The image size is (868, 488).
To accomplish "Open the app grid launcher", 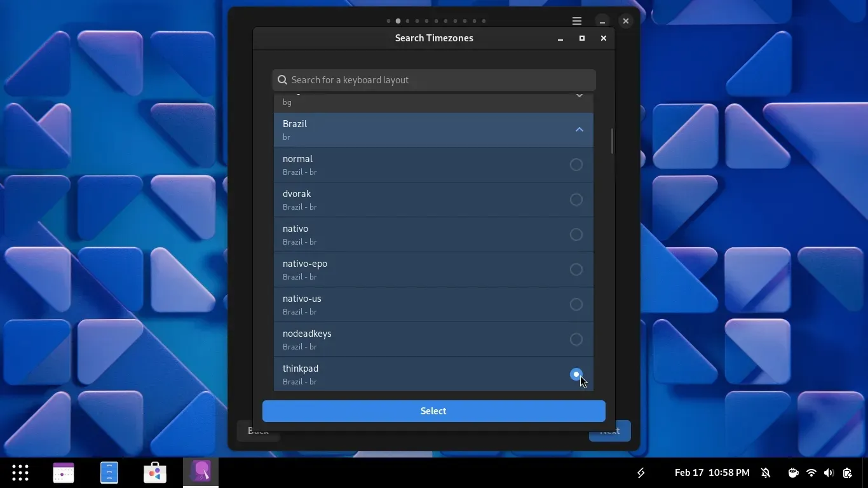I will pos(20,473).
